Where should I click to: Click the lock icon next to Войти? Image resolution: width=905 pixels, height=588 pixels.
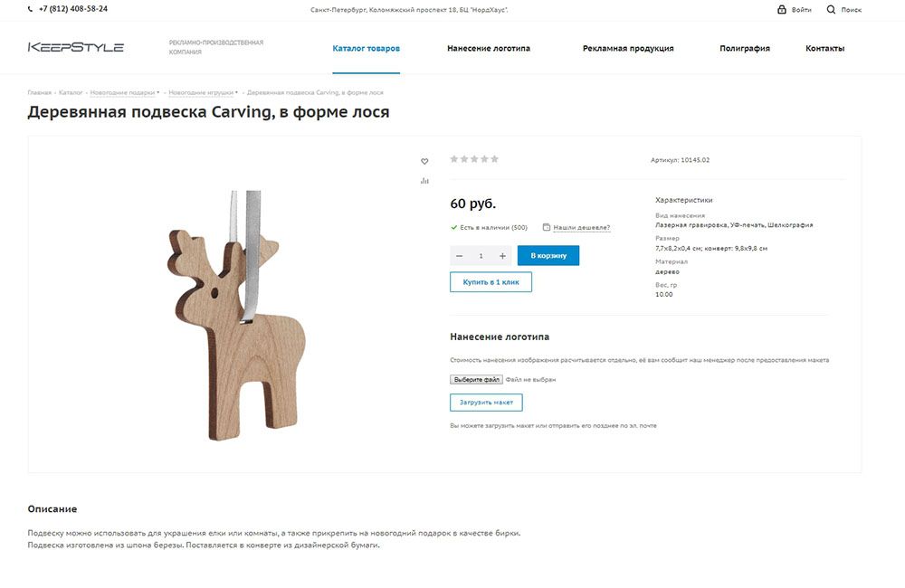(782, 9)
